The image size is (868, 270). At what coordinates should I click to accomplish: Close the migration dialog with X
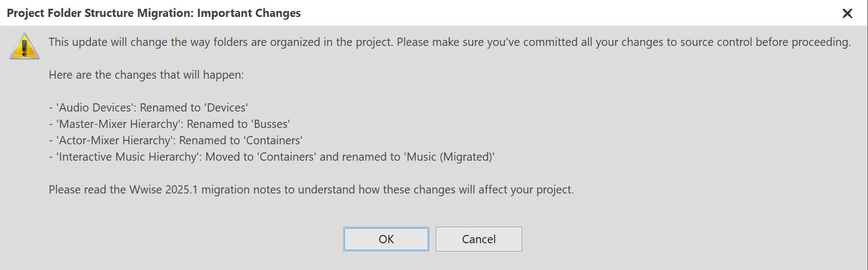click(x=847, y=13)
